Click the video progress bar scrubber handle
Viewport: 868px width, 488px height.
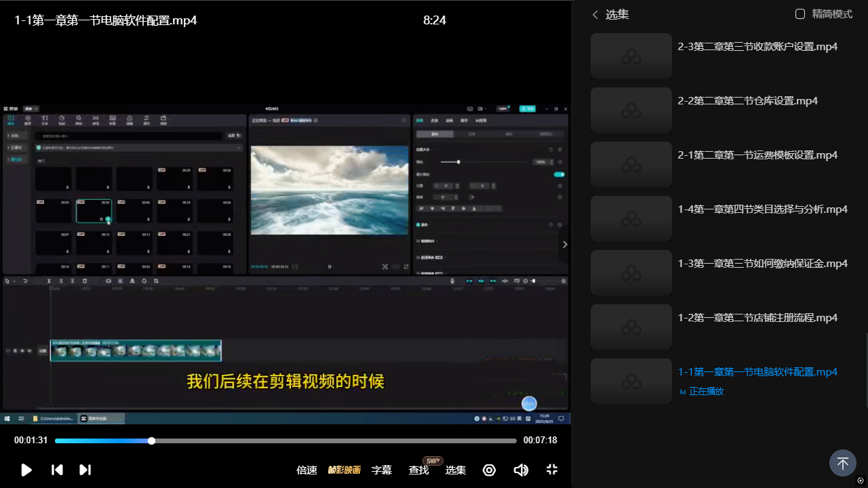152,441
